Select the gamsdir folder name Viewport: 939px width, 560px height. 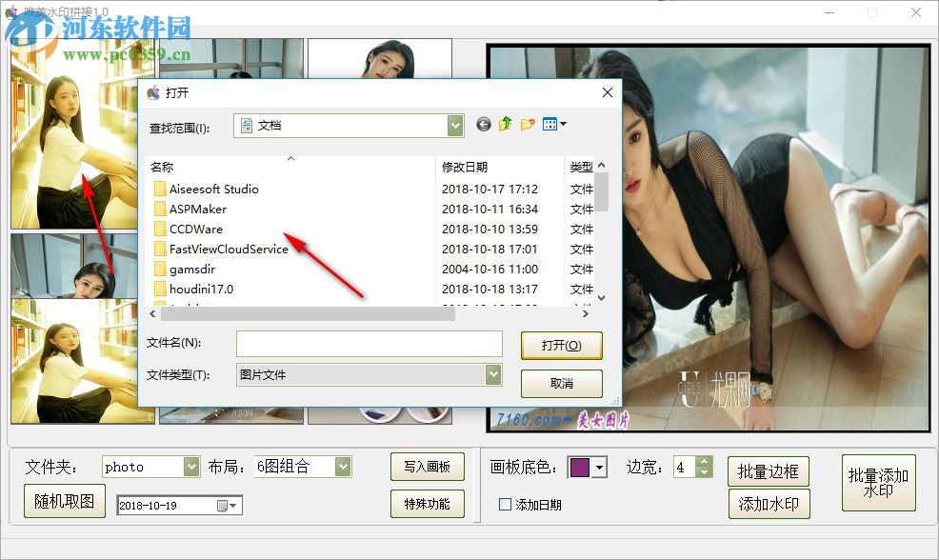[192, 270]
